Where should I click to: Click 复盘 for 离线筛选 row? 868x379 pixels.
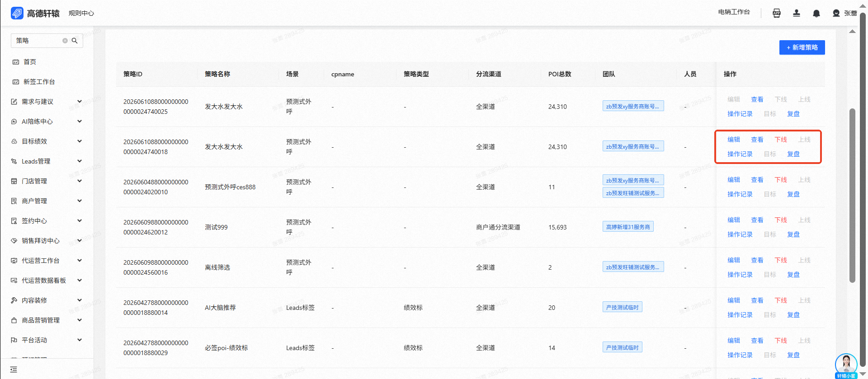pos(793,275)
